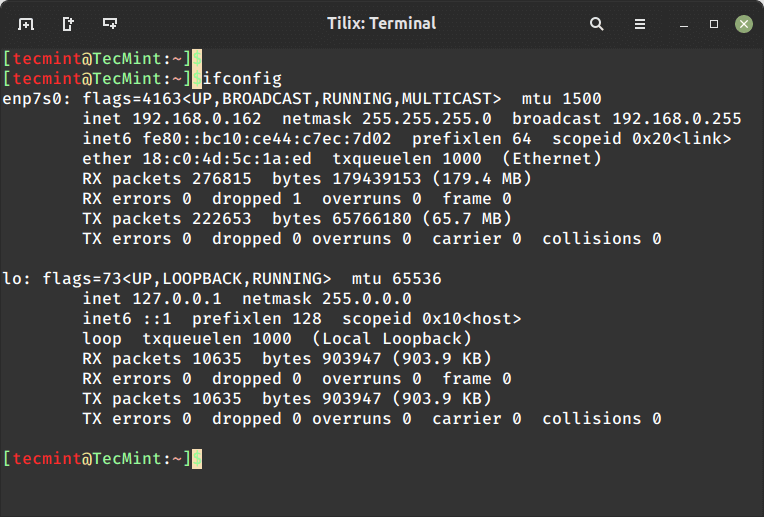Click 'txqueuelen 1000' on ether line
Viewport: 764px width, 517px height.
(407, 159)
